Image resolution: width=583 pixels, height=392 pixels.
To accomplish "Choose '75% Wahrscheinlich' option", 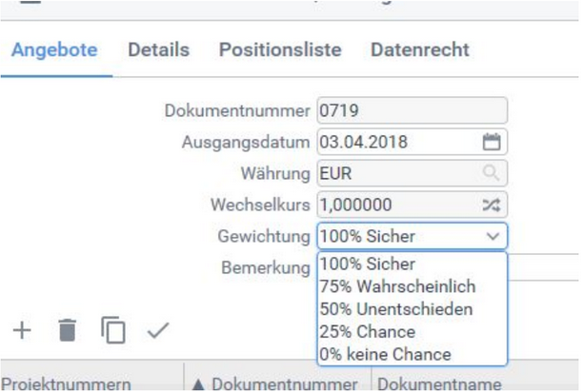I will [397, 286].
